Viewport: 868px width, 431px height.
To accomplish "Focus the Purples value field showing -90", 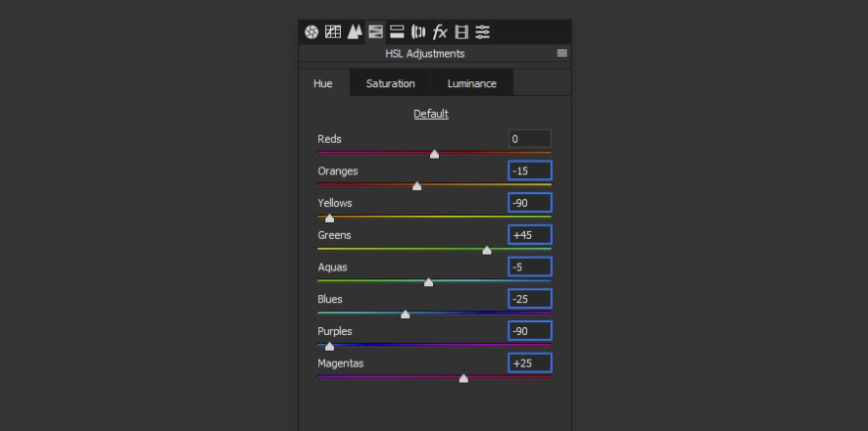I will (530, 331).
